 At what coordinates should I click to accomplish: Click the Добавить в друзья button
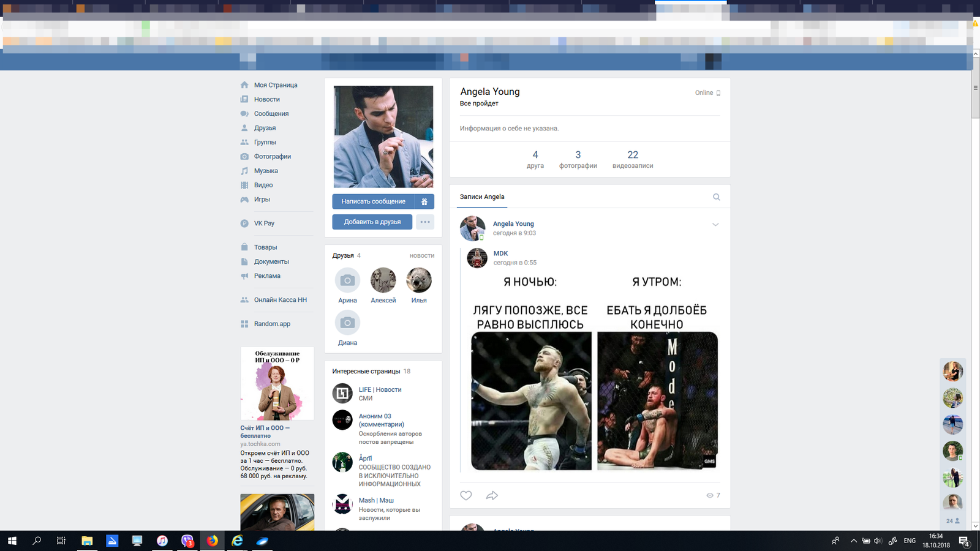[372, 222]
